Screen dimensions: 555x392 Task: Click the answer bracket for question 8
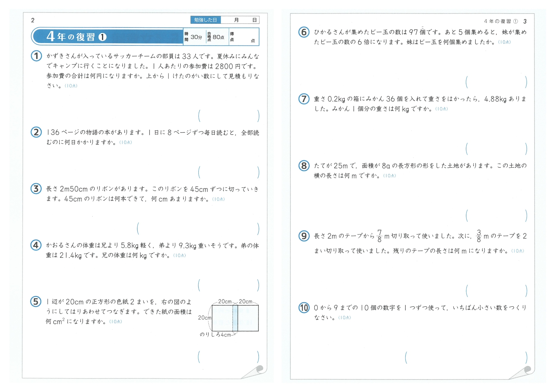pyautogui.click(x=496, y=216)
